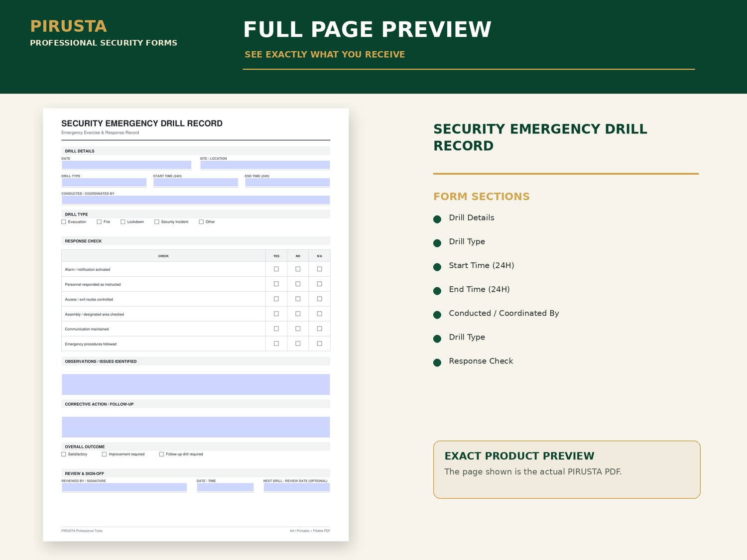Click 'PIRUSTA Professional Tools' footer text
This screenshot has height=560, width=747.
82,531
